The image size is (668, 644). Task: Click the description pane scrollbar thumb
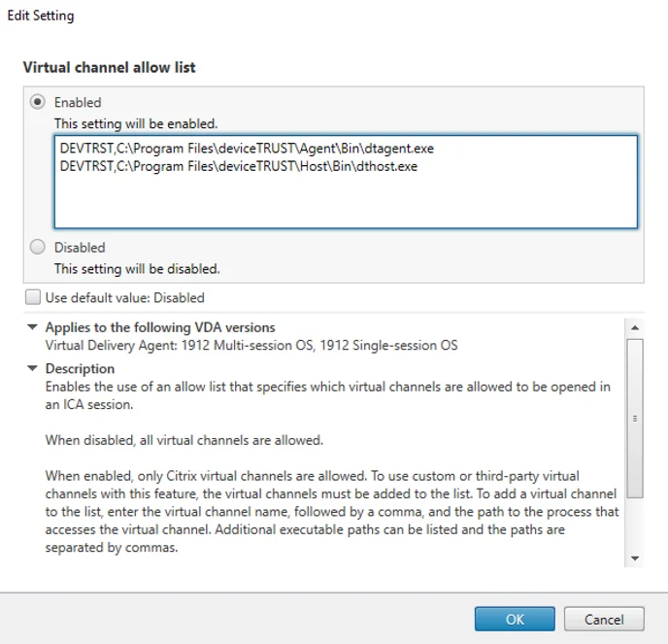click(x=635, y=418)
